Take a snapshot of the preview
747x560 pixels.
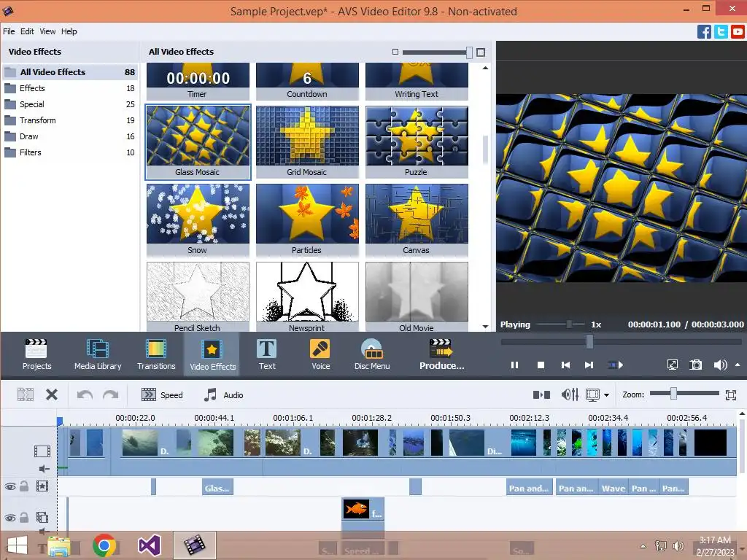(695, 365)
